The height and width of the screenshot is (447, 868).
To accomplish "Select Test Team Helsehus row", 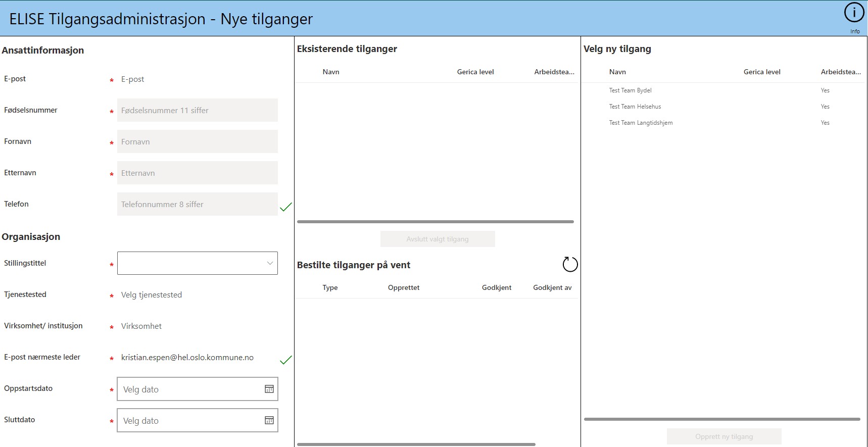I will (724, 107).
